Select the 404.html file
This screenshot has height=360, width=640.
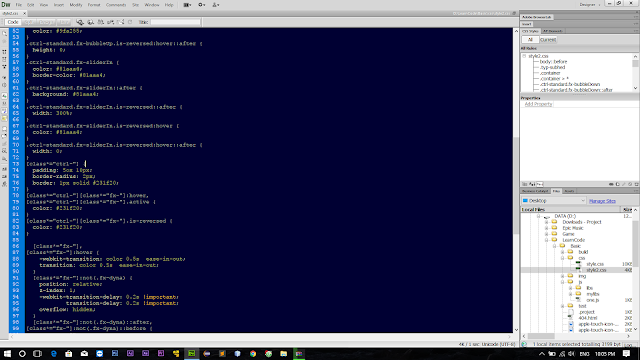tap(587, 318)
